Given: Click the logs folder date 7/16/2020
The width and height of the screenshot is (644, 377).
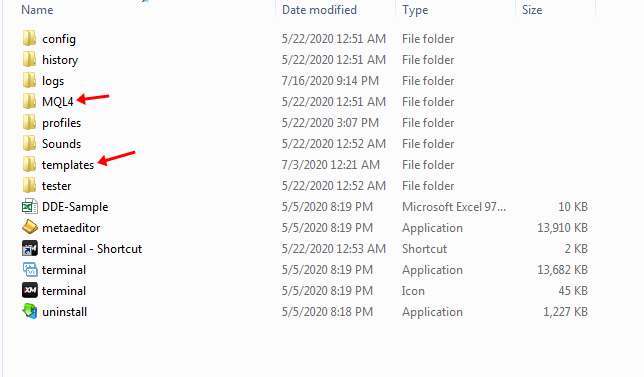Looking at the screenshot, I should point(307,80).
